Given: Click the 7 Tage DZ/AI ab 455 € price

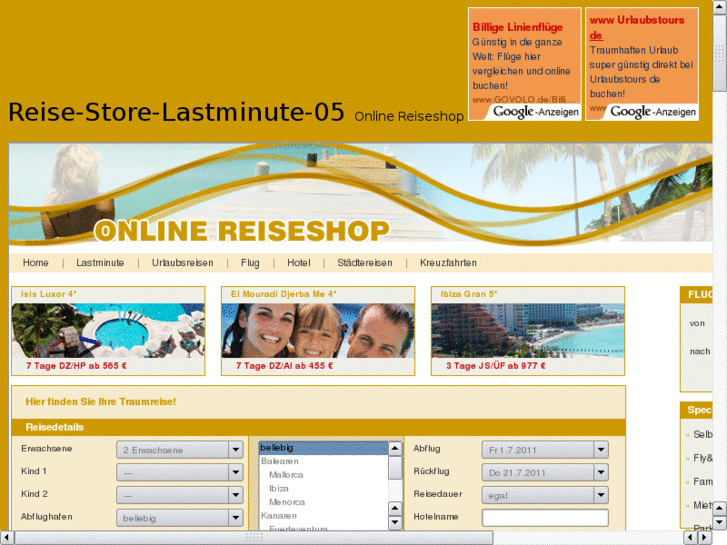Looking at the screenshot, I should (284, 366).
